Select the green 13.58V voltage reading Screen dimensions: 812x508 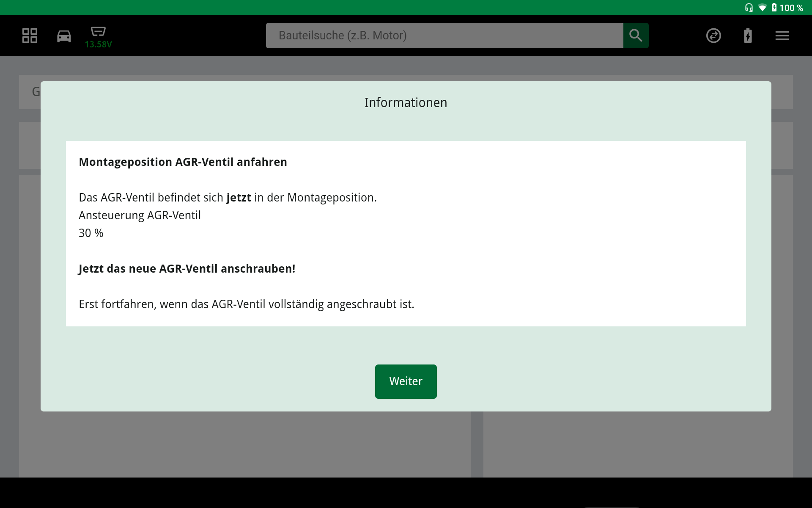[98, 44]
